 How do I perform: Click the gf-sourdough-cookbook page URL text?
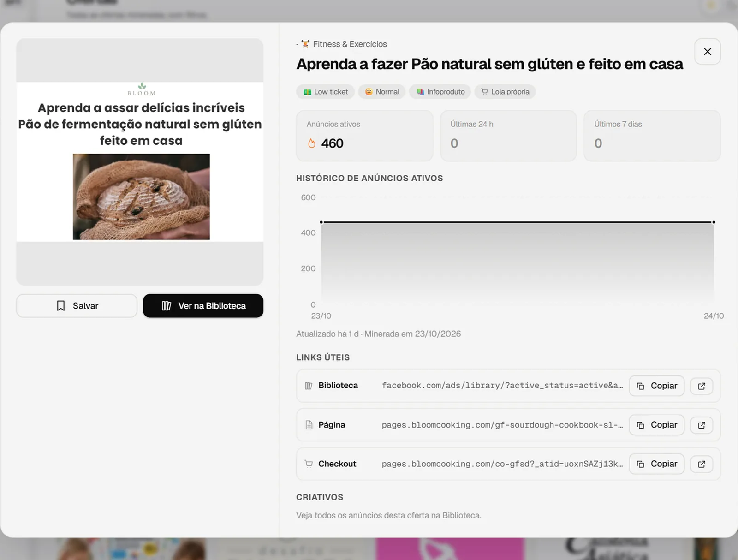502,425
